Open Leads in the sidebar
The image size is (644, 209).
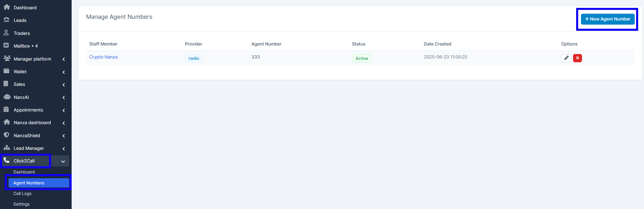point(20,20)
